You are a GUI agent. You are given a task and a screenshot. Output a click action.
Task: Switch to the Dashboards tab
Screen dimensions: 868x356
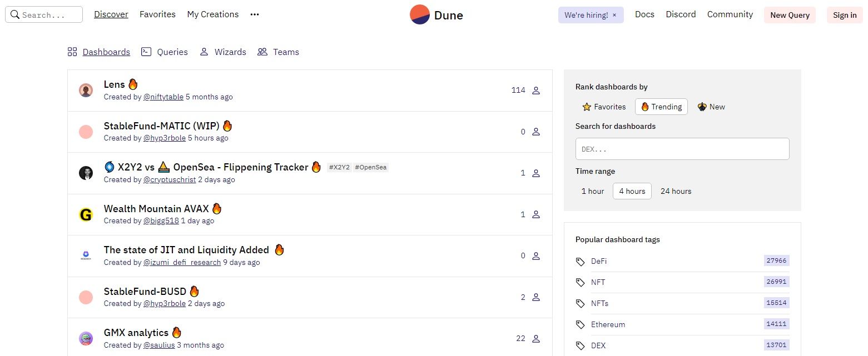click(106, 52)
